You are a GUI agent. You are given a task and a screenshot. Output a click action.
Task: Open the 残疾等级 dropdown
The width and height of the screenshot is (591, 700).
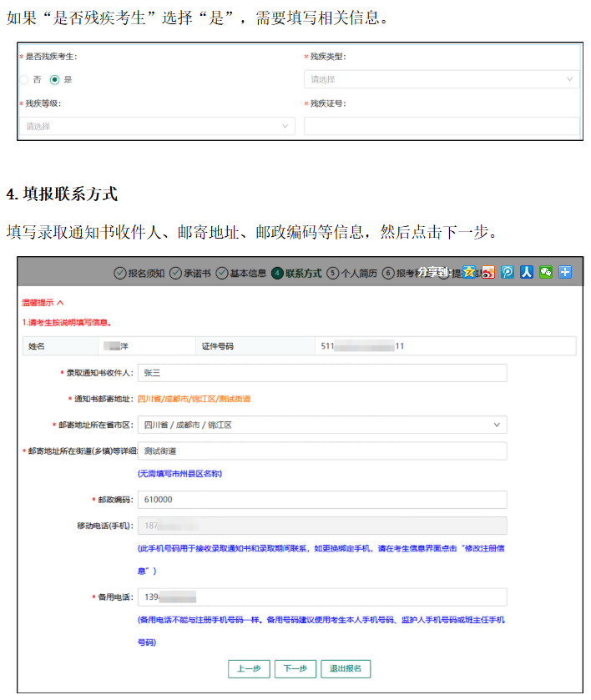157,126
